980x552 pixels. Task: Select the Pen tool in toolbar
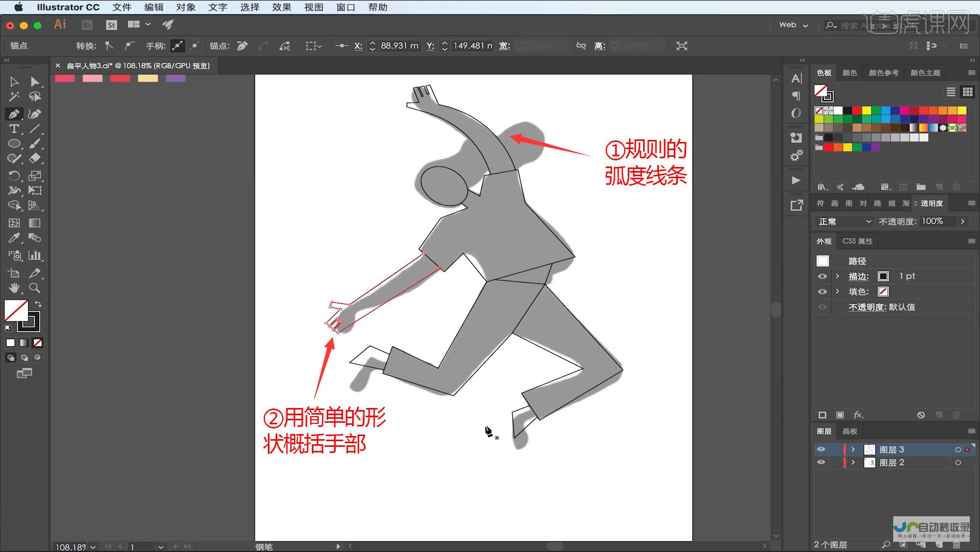tap(13, 113)
